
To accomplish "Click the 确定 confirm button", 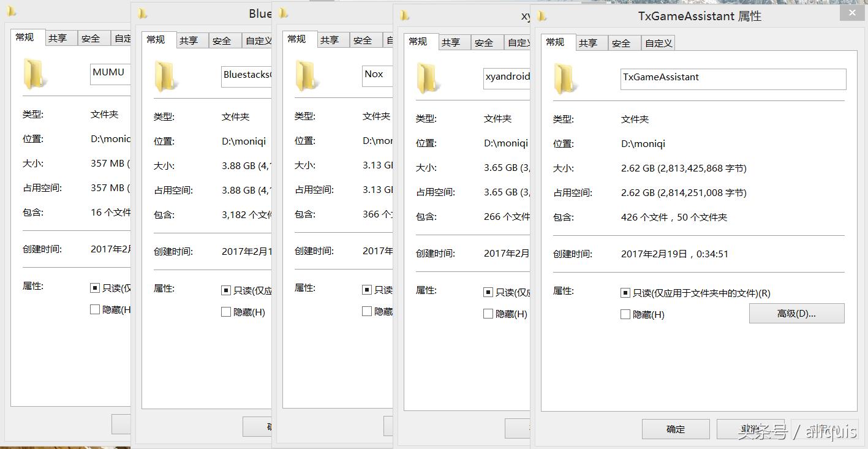I will pos(674,429).
